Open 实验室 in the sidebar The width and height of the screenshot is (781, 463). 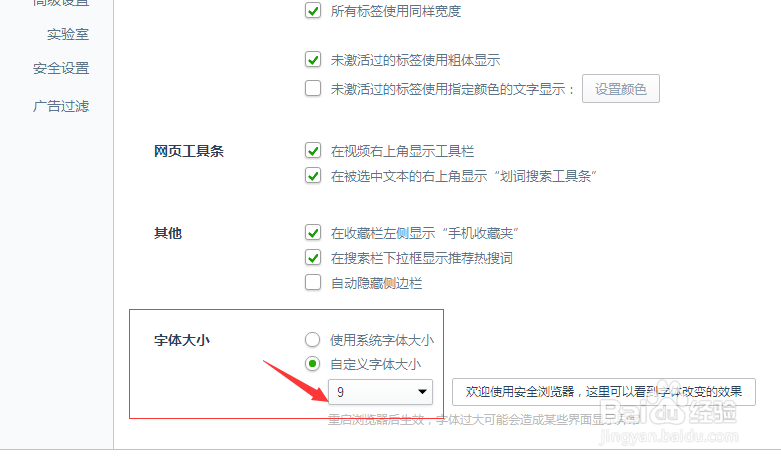point(68,34)
